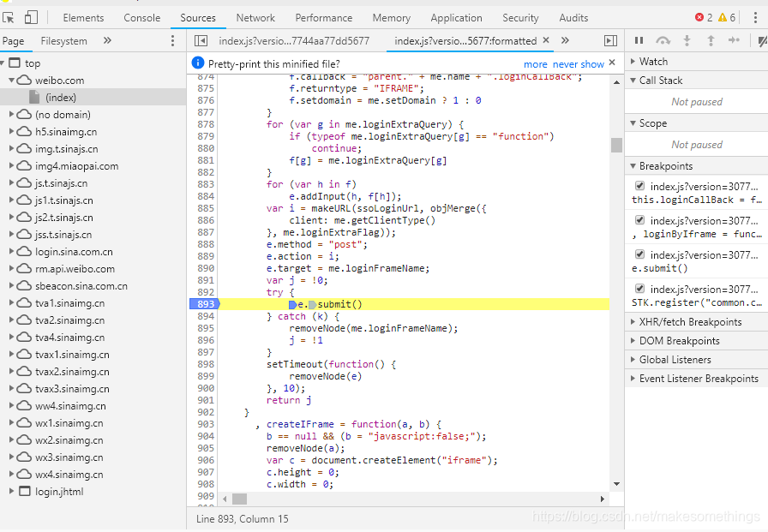Toggle deactivate breakpoints icon

point(762,41)
